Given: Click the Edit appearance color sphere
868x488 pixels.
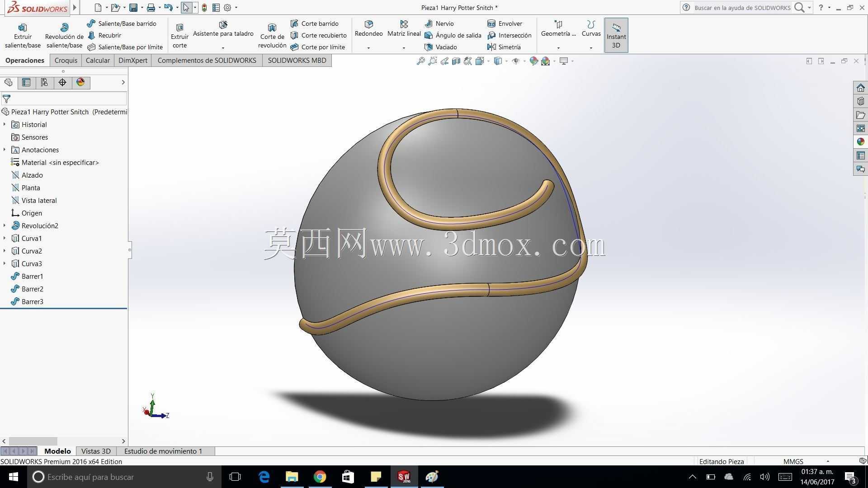Looking at the screenshot, I should [x=533, y=61].
